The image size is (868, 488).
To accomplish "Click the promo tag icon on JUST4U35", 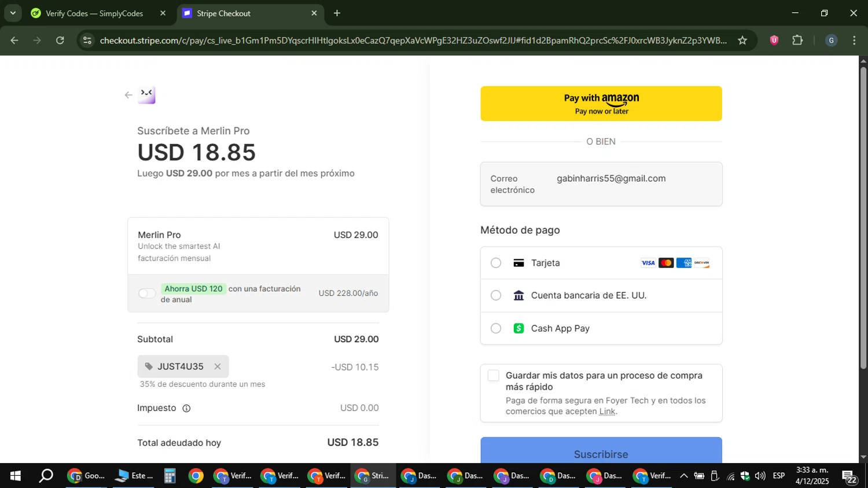I will (149, 366).
